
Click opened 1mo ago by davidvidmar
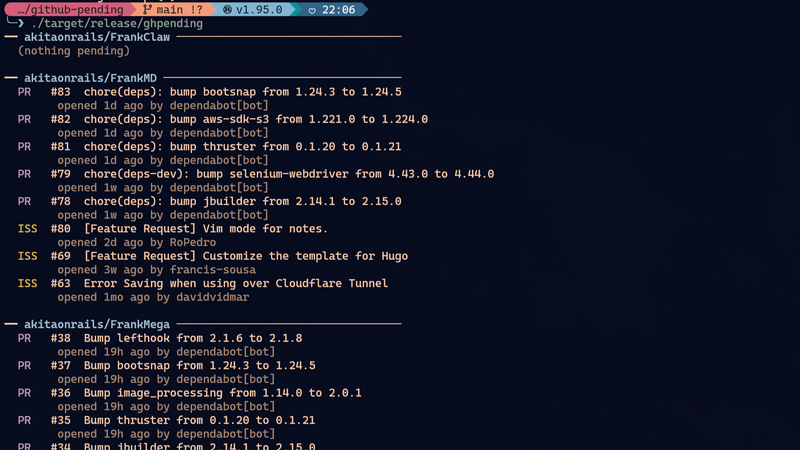point(153,297)
